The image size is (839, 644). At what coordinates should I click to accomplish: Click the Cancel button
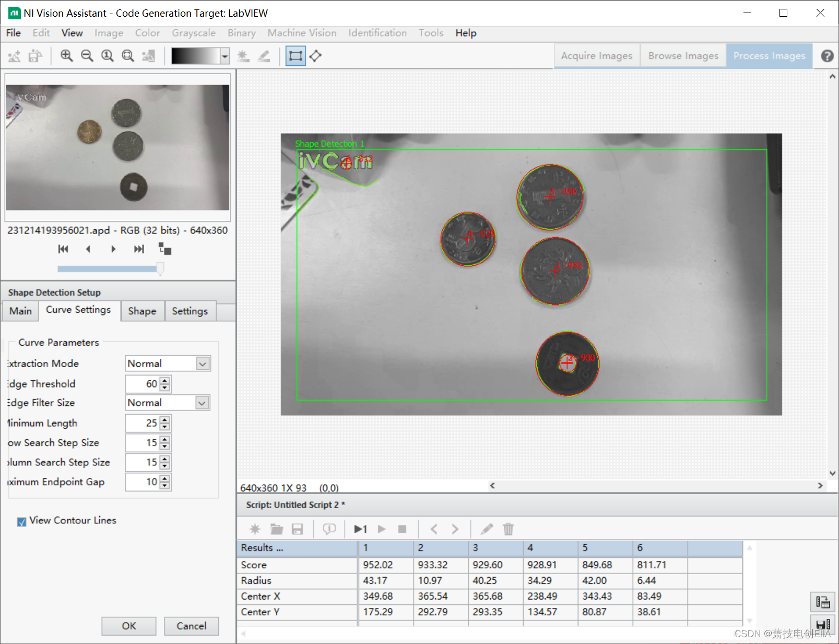(191, 626)
